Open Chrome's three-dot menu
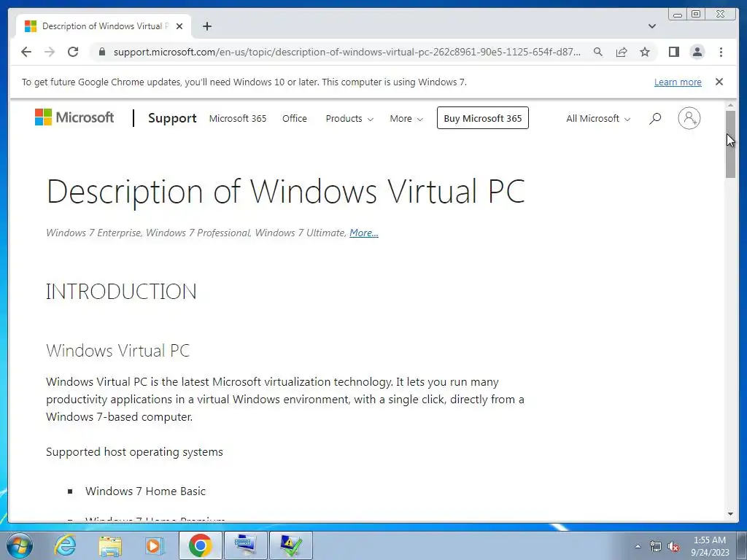This screenshot has width=747, height=560. point(721,52)
